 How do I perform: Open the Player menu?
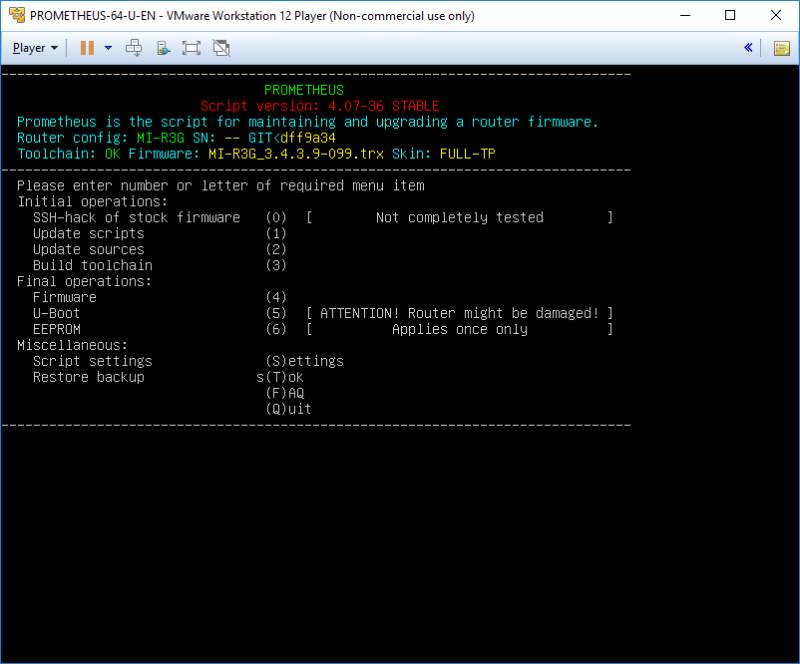click(35, 48)
